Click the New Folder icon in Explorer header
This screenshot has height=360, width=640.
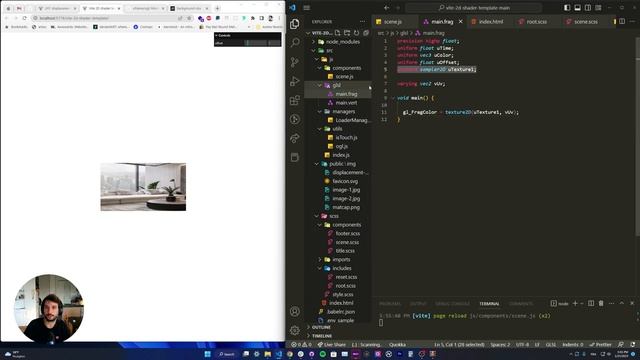pos(347,33)
